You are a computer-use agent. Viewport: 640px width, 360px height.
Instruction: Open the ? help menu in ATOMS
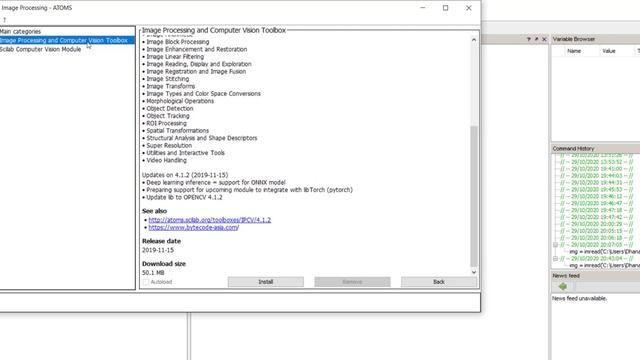pos(4,20)
